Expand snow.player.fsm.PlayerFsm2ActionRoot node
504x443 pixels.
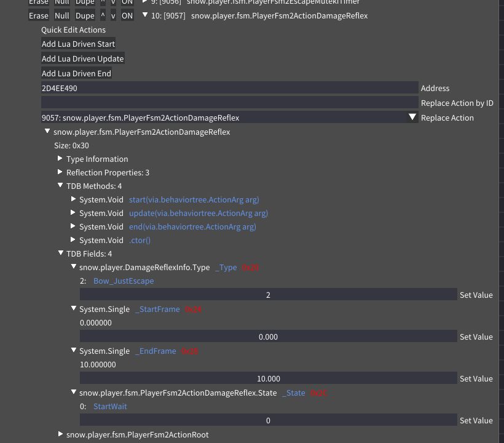point(60,434)
